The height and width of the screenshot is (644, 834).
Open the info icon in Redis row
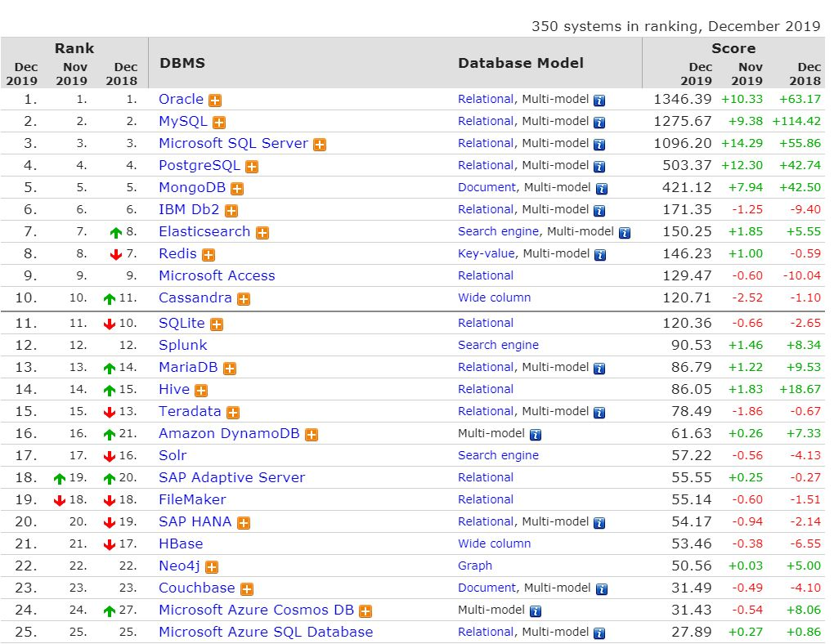tap(599, 255)
